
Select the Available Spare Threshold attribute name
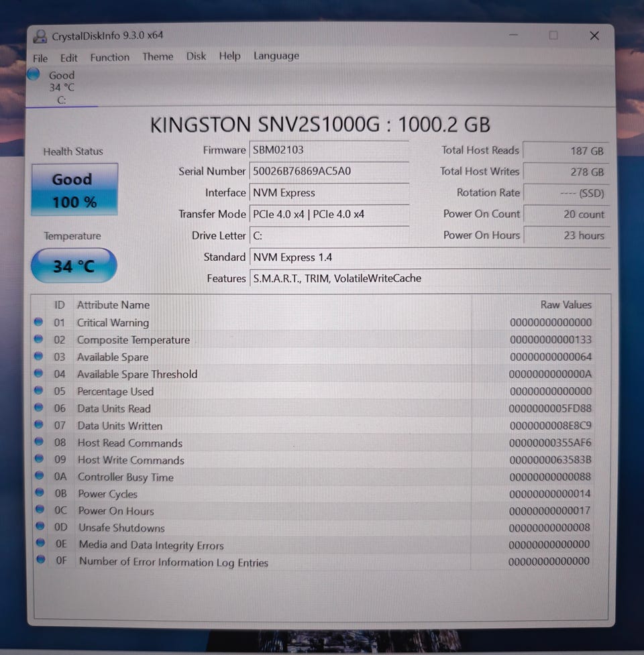[137, 374]
